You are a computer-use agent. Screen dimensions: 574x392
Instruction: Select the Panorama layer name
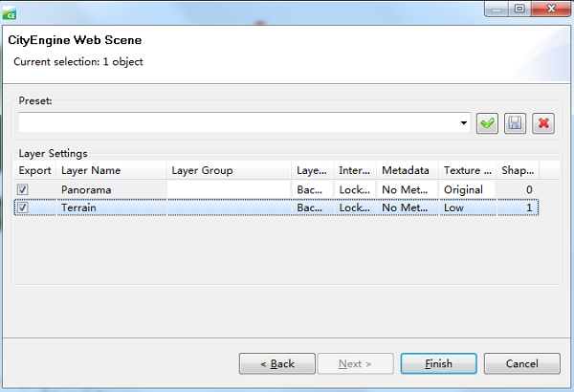pyautogui.click(x=86, y=189)
